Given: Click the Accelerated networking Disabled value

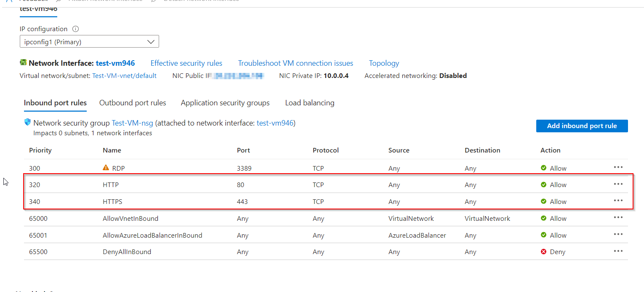Looking at the screenshot, I should [453, 76].
